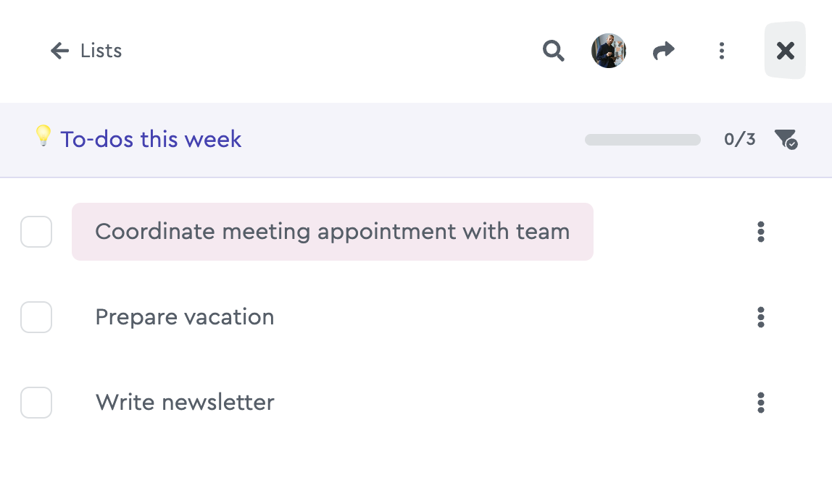Toggle the completed tasks filter icon
This screenshot has width=832, height=504.
click(786, 139)
